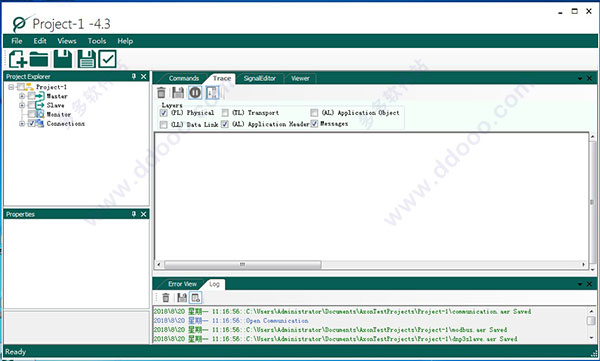
Task: Open the File menu
Action: (x=17, y=41)
